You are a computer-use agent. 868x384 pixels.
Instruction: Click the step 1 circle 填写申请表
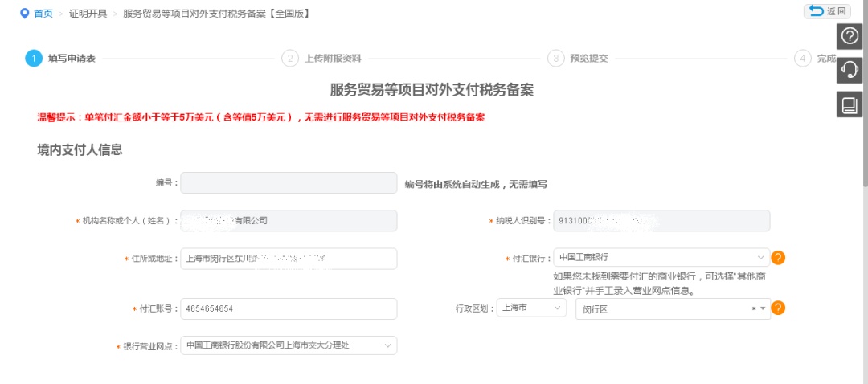coord(34,58)
